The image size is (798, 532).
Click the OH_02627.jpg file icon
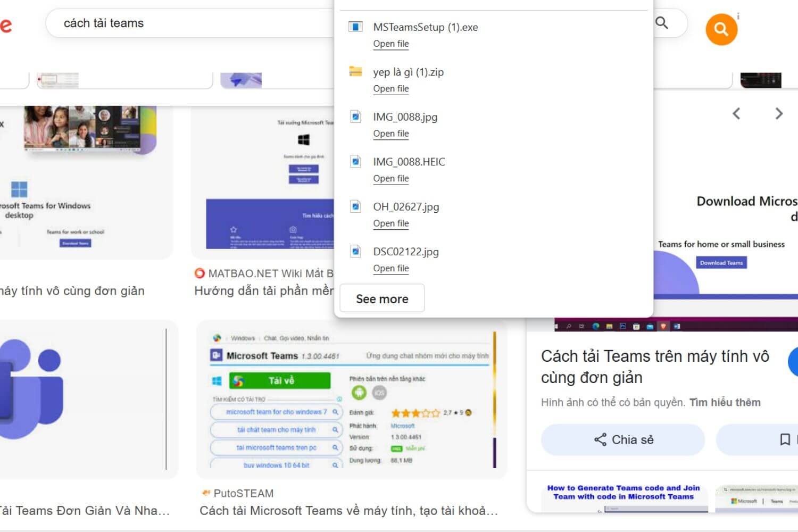pos(355,206)
